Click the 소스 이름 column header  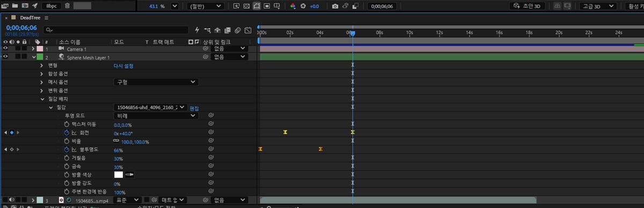click(69, 42)
